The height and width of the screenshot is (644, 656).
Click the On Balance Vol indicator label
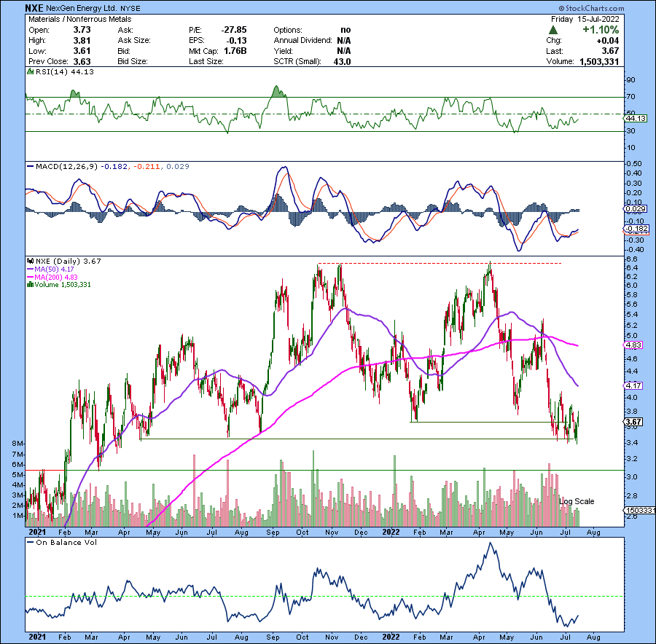click(66, 543)
